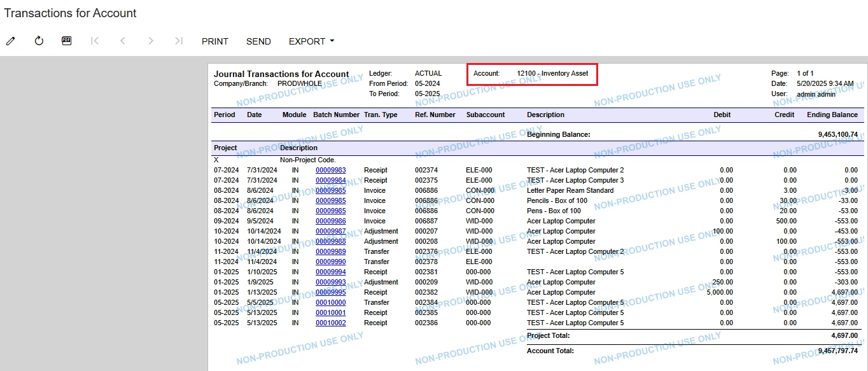Click the Module column header
868x371 pixels.
pos(294,115)
